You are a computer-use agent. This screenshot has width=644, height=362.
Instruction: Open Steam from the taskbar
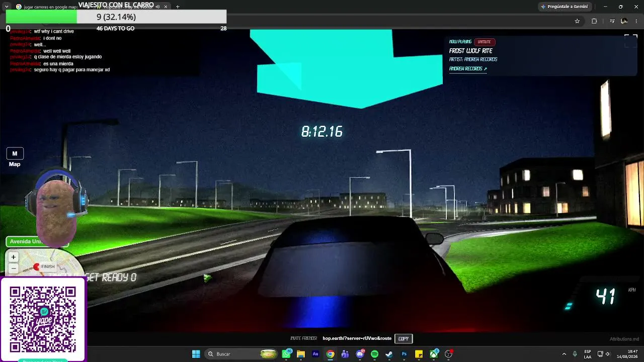point(389,354)
